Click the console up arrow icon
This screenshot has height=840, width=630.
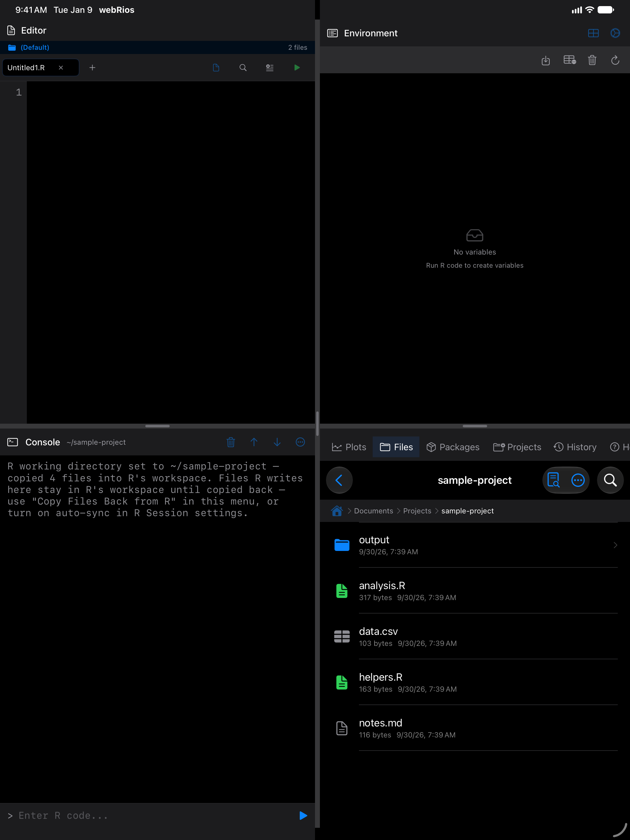tap(254, 442)
